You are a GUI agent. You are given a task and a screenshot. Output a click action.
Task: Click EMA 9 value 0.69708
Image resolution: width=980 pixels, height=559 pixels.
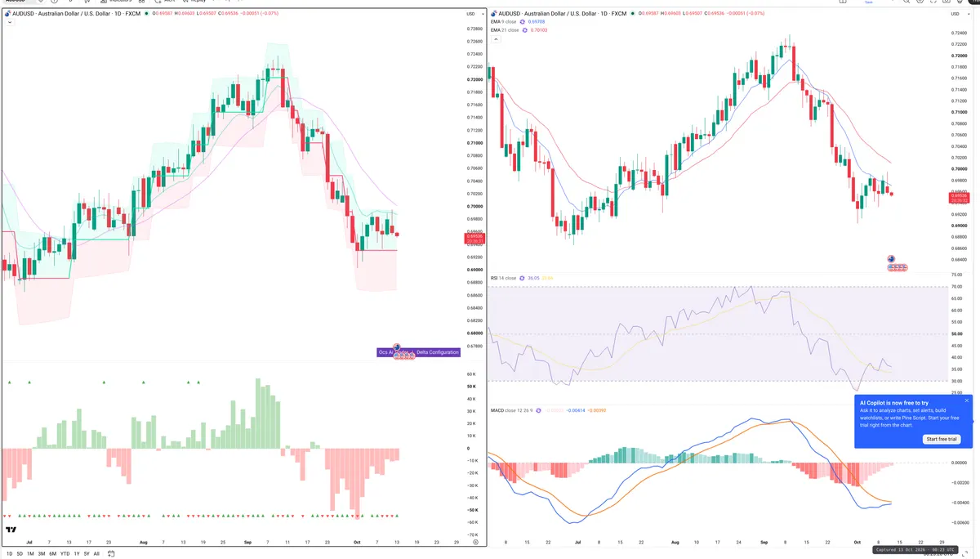point(538,22)
